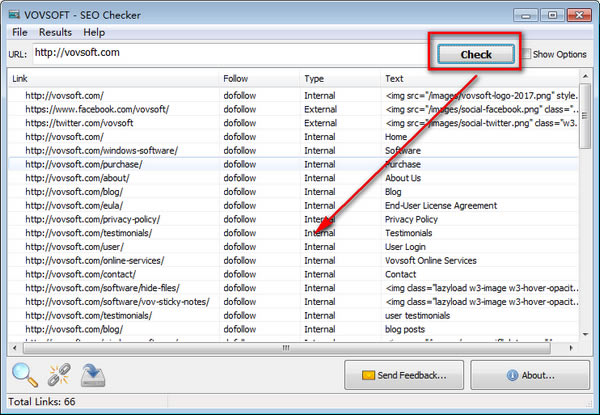Click the horizontal scrollbar left arrow
The image size is (600, 415).
(x=15, y=348)
